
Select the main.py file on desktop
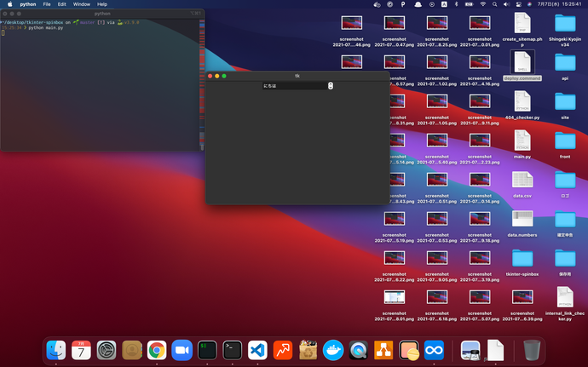[x=522, y=144]
